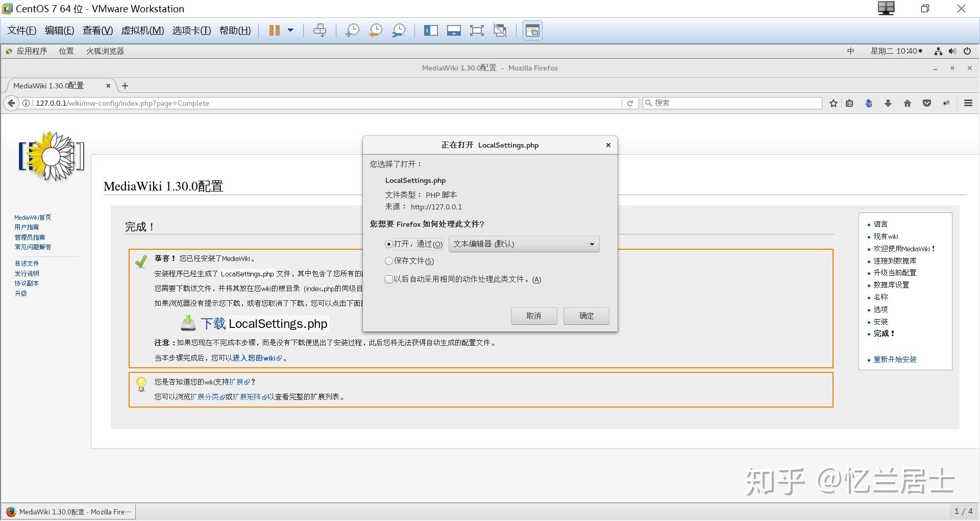Go to Firefox home page
The height and width of the screenshot is (521, 980).
tap(908, 103)
